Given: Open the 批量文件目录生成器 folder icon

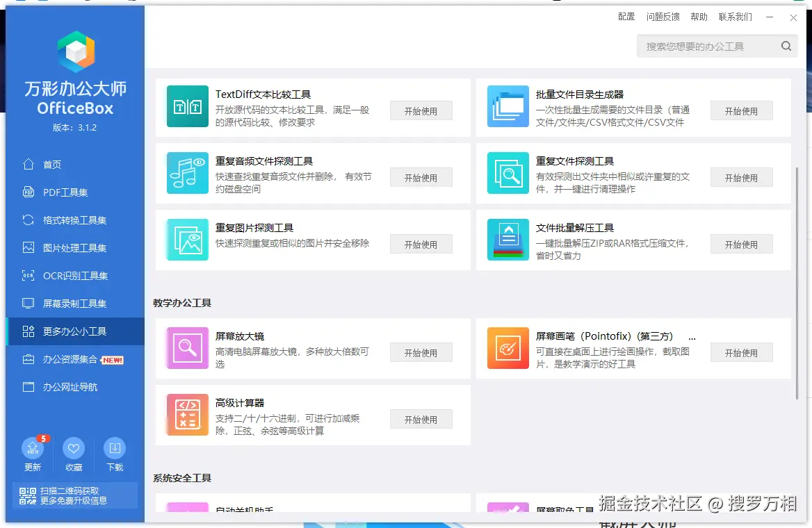Looking at the screenshot, I should click(508, 106).
